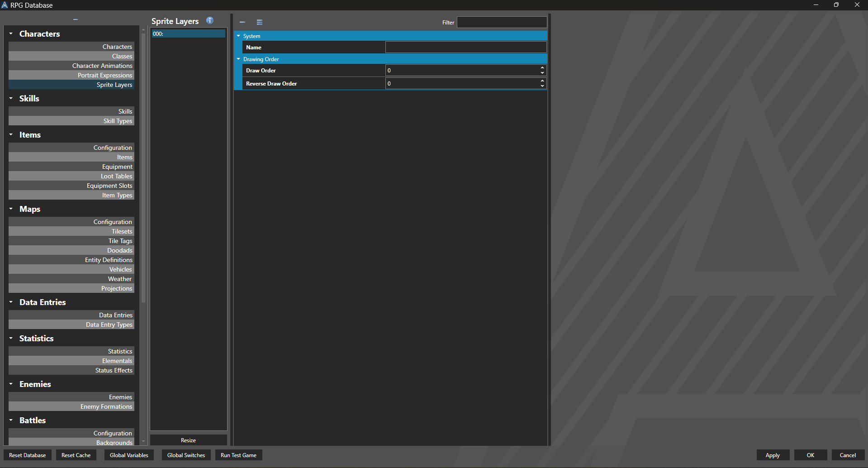Screen dimensions: 868x468
Task: Collapse the System property section
Action: pos(238,36)
